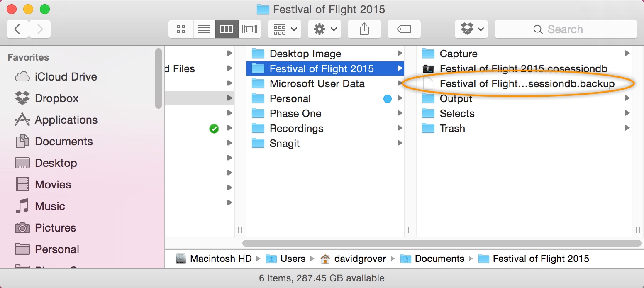Select the Output folder
The height and width of the screenshot is (288, 644).
point(524,98)
